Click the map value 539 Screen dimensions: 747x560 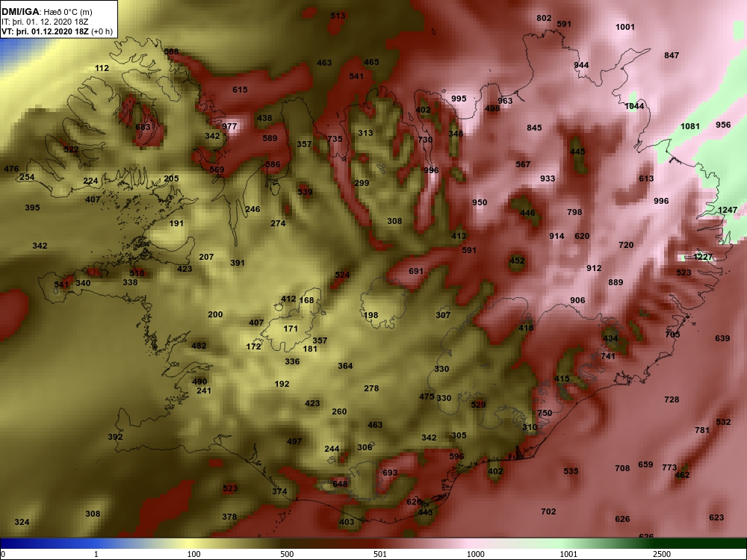pyautogui.click(x=305, y=192)
